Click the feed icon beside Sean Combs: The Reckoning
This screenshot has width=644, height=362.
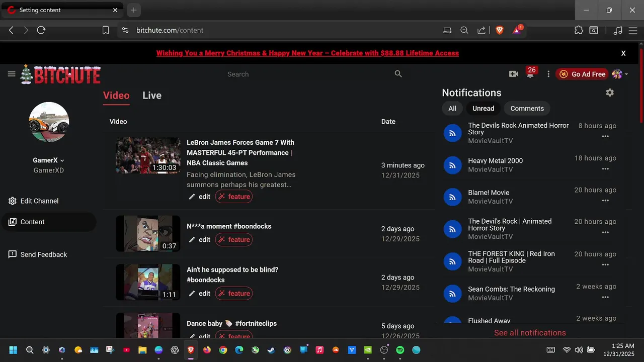pyautogui.click(x=452, y=294)
